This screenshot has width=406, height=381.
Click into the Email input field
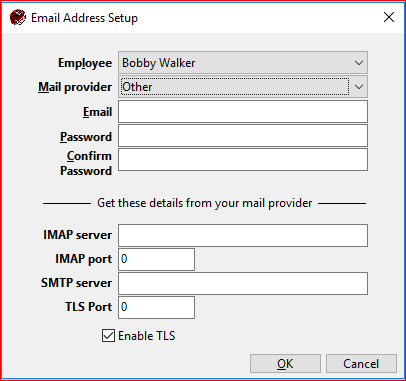pyautogui.click(x=243, y=111)
